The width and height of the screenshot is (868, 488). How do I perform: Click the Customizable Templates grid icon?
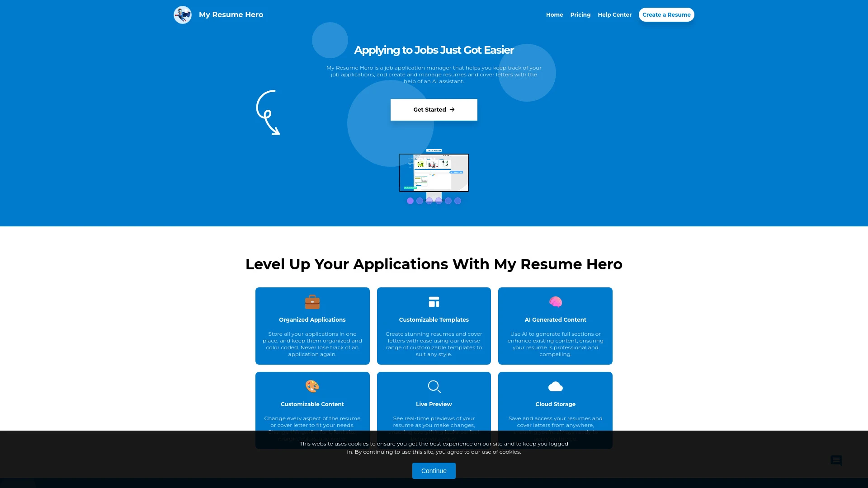434,302
